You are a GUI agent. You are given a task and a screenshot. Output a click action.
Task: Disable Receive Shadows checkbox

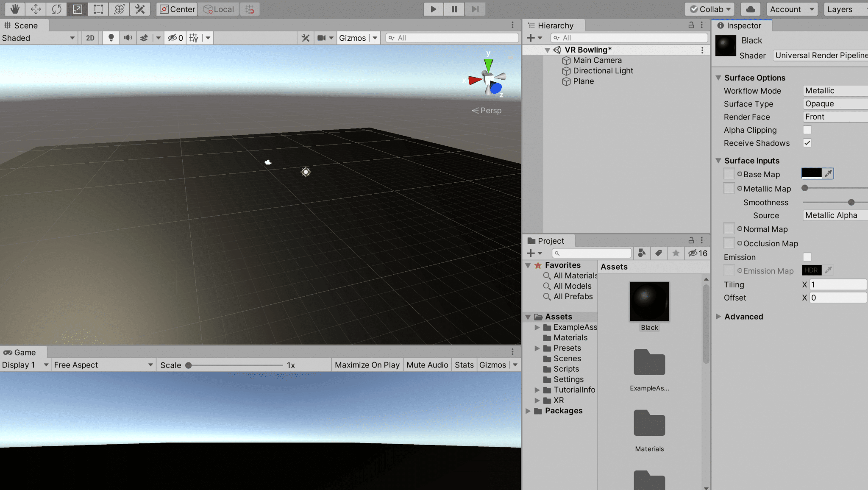click(x=807, y=143)
